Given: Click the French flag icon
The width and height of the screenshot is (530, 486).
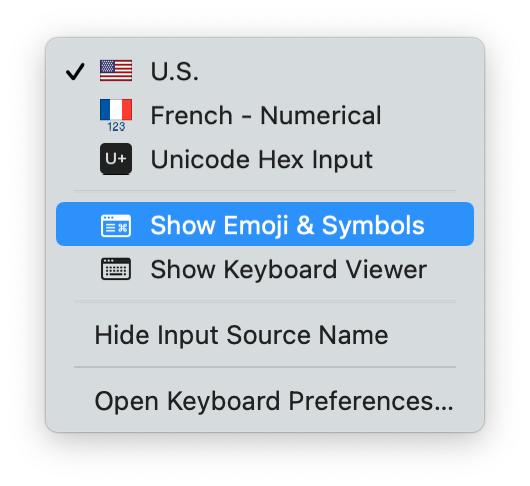Looking at the screenshot, I should (x=116, y=110).
